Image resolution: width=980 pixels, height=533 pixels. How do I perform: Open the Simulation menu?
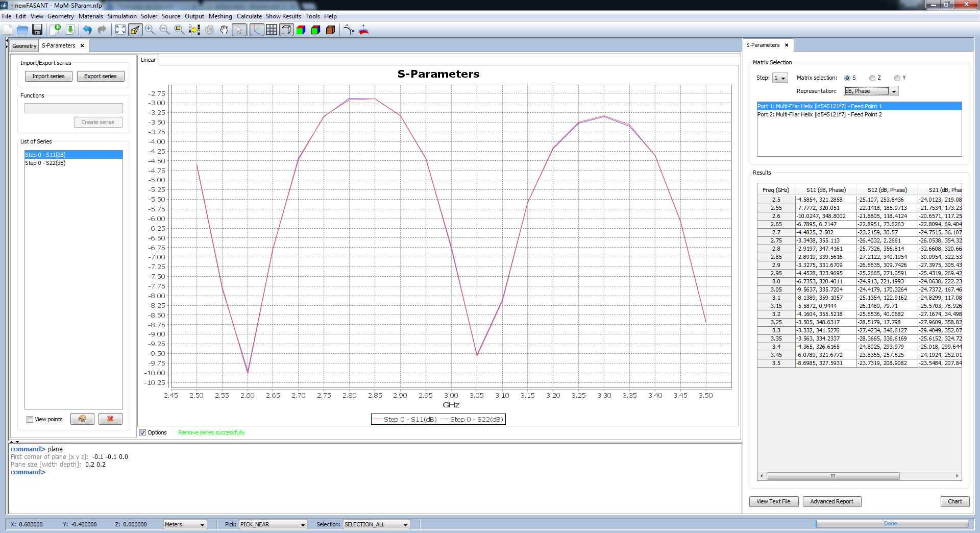click(x=122, y=16)
